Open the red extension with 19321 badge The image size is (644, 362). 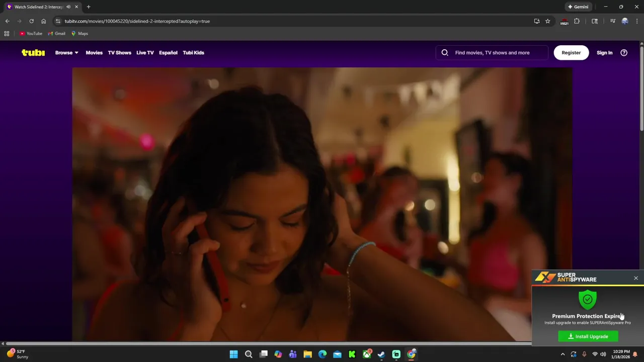pyautogui.click(x=564, y=22)
